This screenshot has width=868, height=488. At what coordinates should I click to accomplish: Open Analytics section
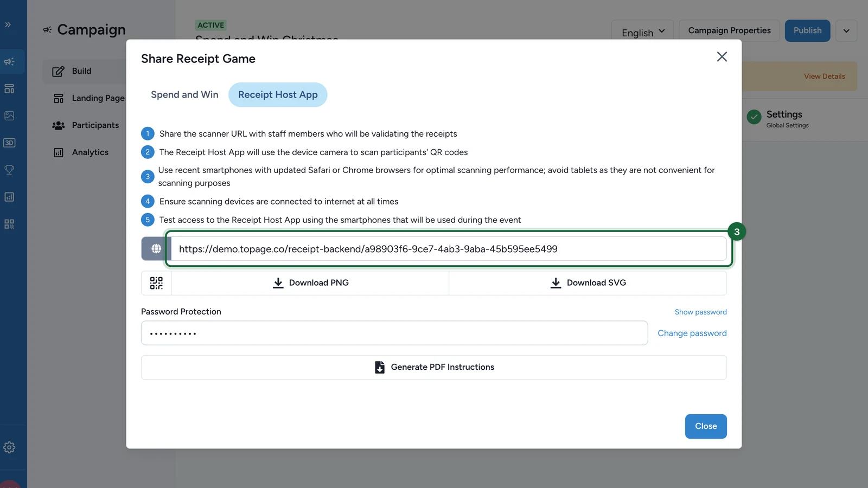click(x=80, y=152)
